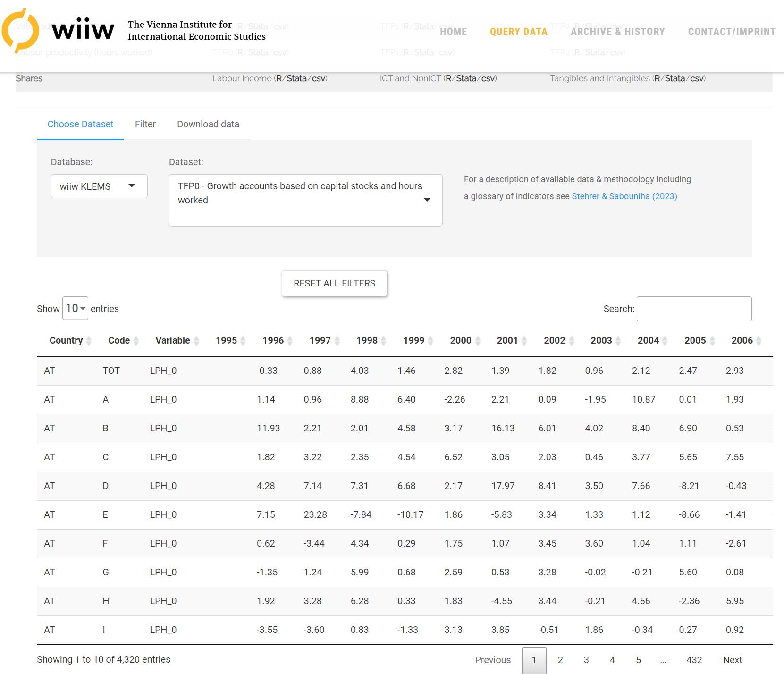Sort by 2006 column sort icon

759,341
